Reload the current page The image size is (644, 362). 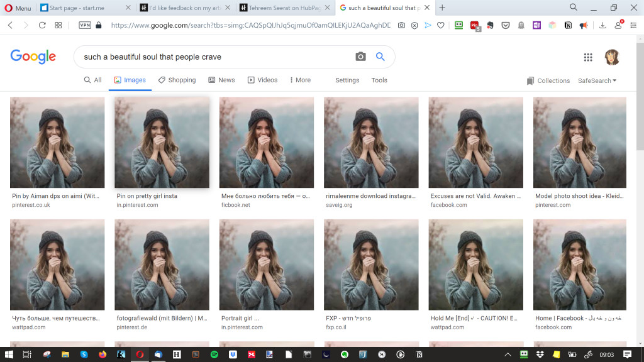point(42,25)
